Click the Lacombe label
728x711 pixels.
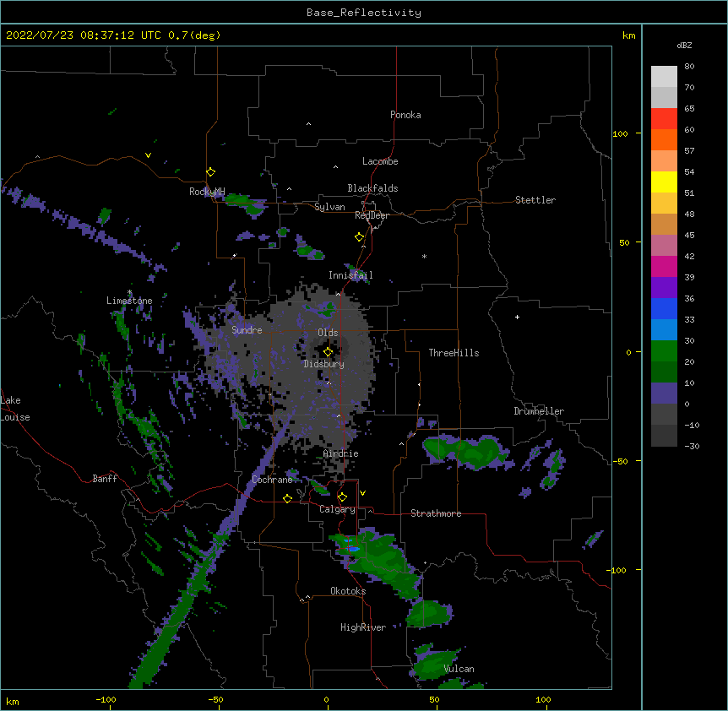point(380,161)
